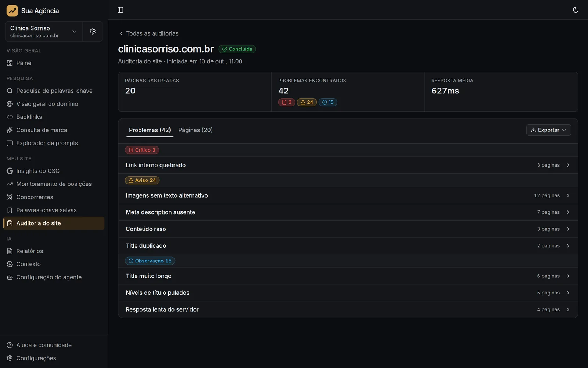
Task: Click the Sua Agência logo icon
Action: click(12, 11)
